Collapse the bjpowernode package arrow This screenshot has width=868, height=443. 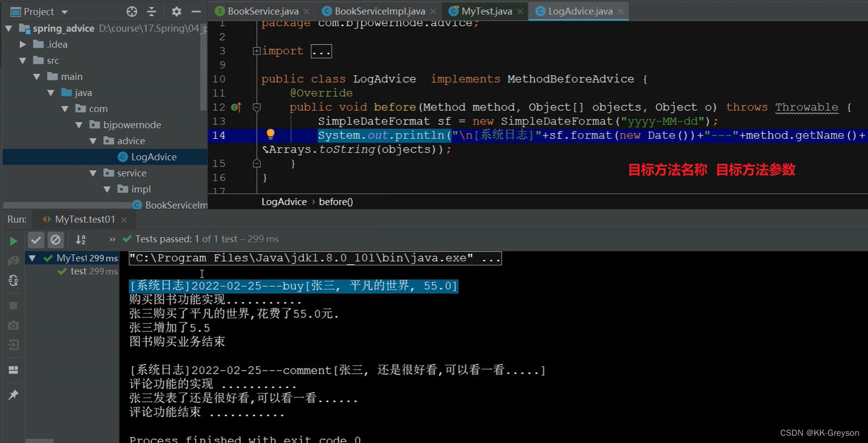coord(79,125)
